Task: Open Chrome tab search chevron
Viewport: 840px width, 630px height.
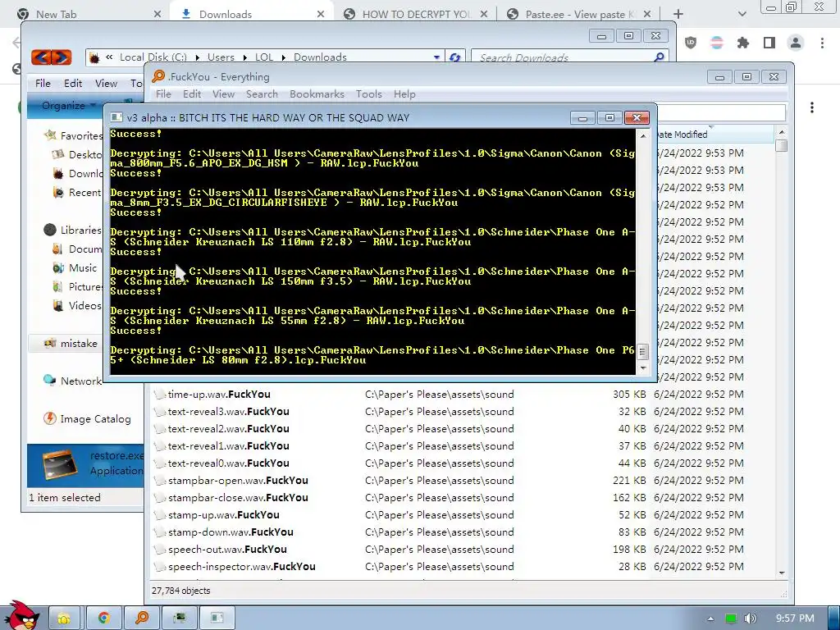Action: coord(742,15)
